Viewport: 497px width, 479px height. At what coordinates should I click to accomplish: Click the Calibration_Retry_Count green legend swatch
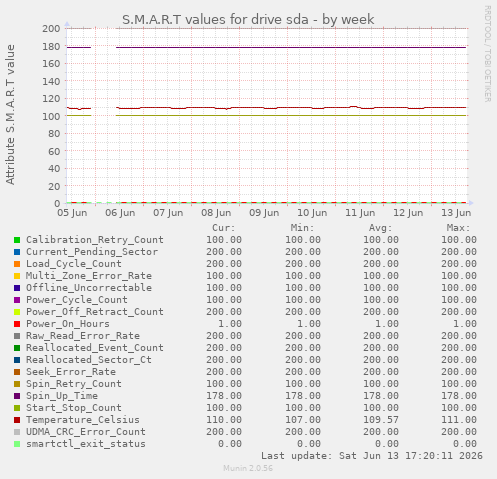pyautogui.click(x=17, y=240)
